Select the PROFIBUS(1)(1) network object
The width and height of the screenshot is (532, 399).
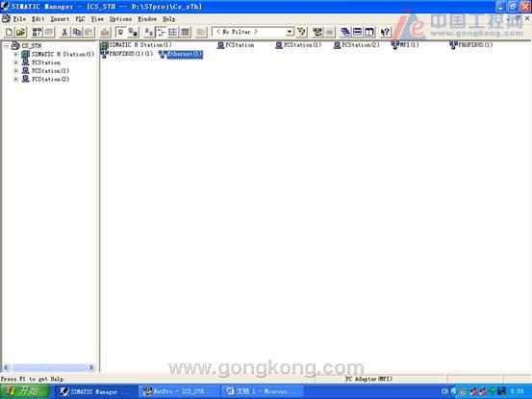tap(127, 54)
